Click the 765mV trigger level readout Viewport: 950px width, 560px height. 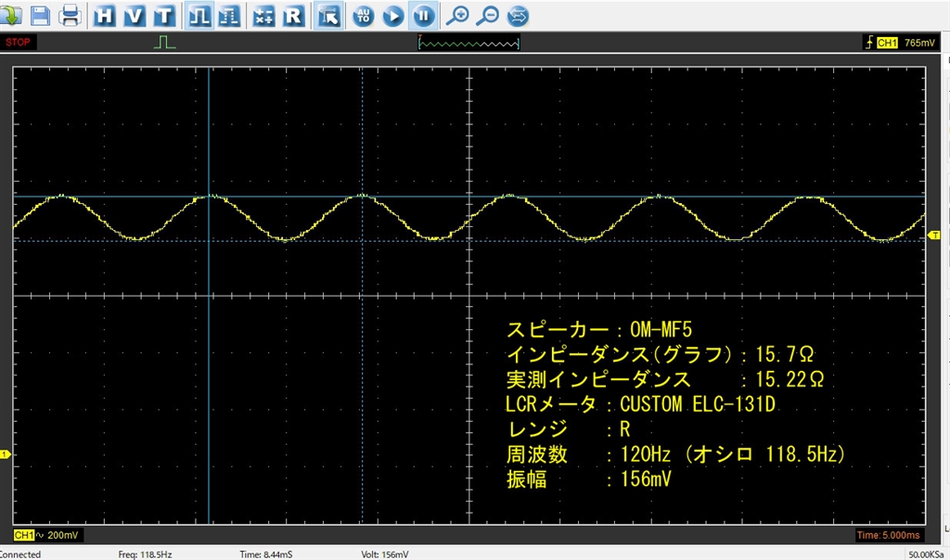[919, 43]
